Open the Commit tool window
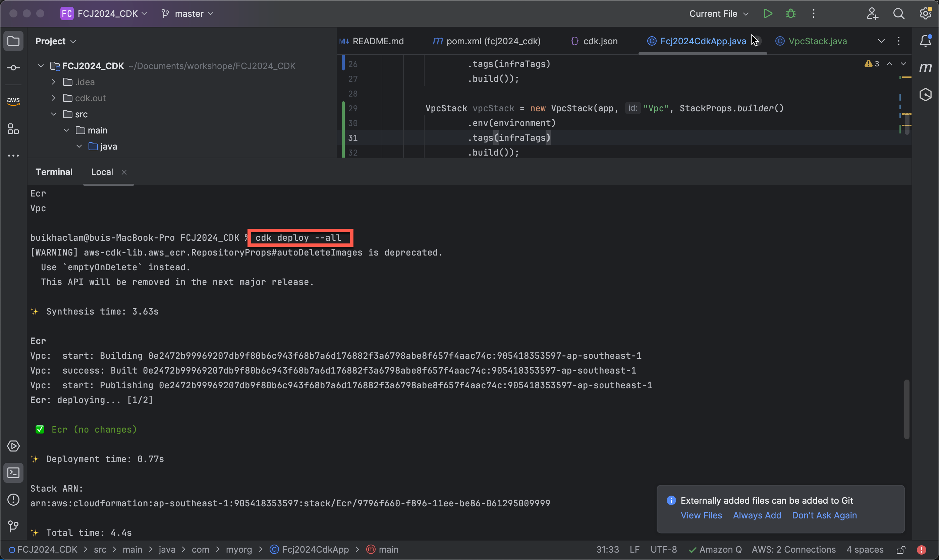This screenshot has height=560, width=939. point(14,68)
